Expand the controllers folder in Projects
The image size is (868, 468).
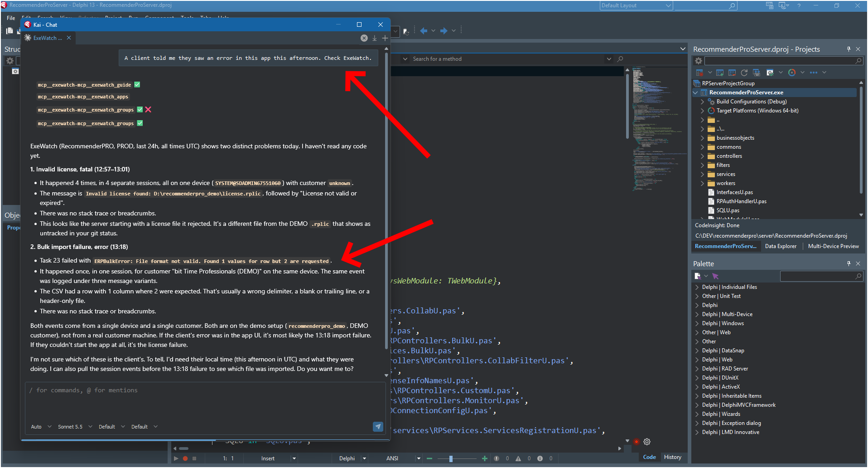coord(702,156)
